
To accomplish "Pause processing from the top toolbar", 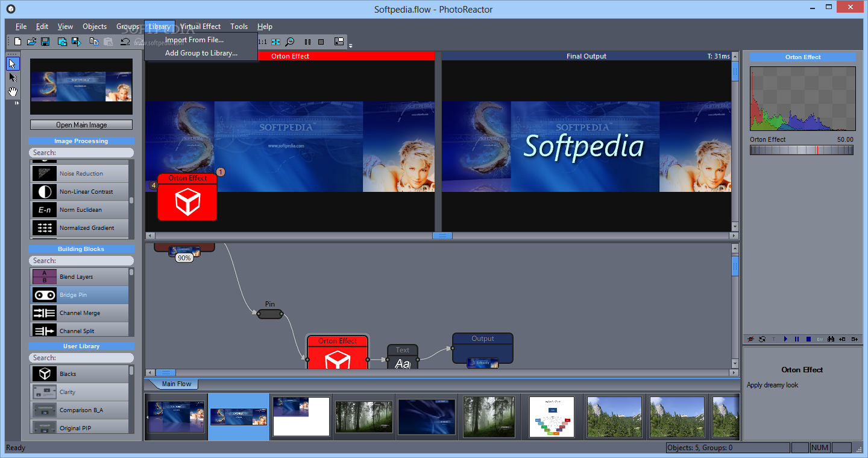I will tap(307, 42).
